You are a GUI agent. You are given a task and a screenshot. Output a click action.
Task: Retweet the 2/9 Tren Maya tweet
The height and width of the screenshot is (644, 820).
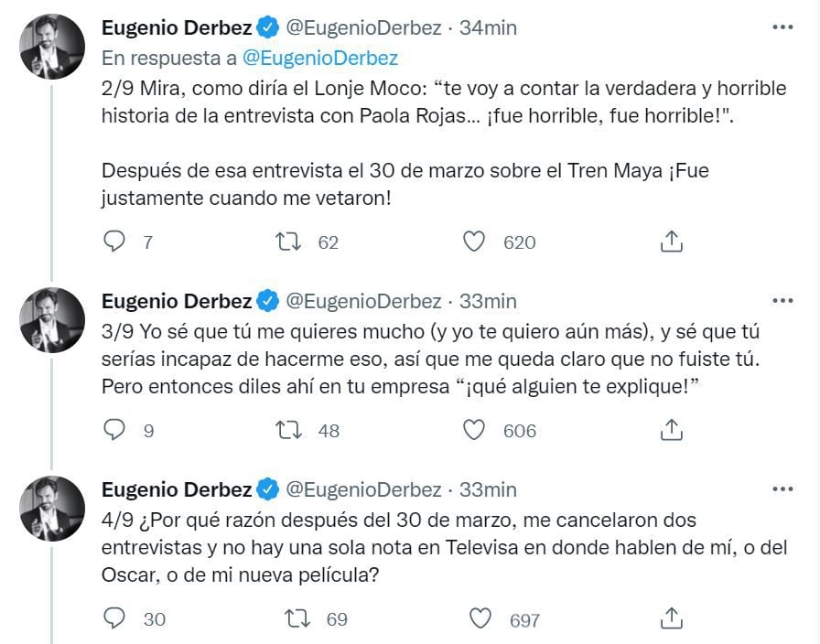click(288, 241)
